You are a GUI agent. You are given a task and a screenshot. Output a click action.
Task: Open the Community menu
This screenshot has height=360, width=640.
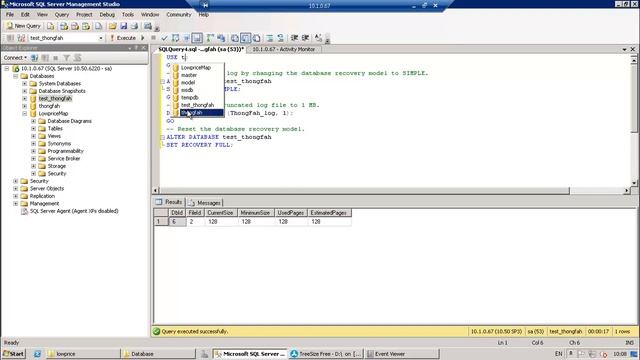coord(178,14)
